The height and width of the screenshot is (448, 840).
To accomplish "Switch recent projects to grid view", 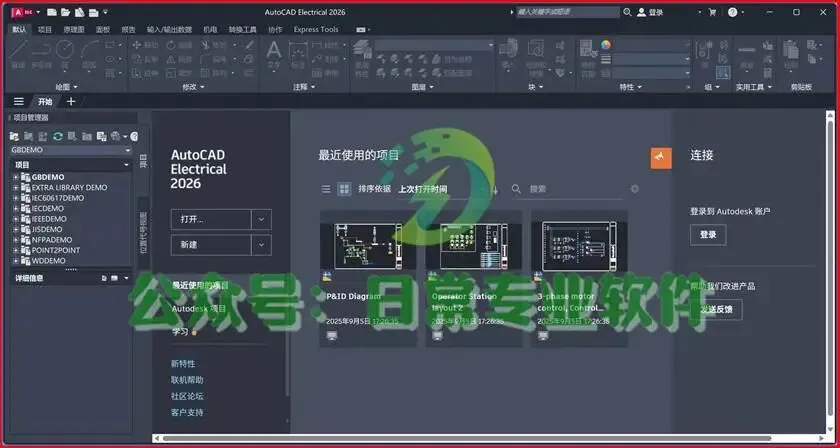I will pos(344,189).
